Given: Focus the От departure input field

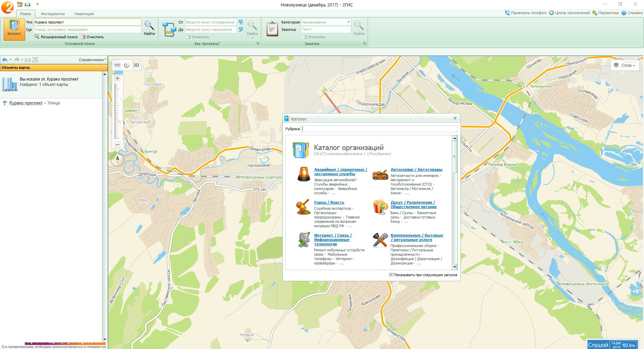Looking at the screenshot, I should click(210, 22).
